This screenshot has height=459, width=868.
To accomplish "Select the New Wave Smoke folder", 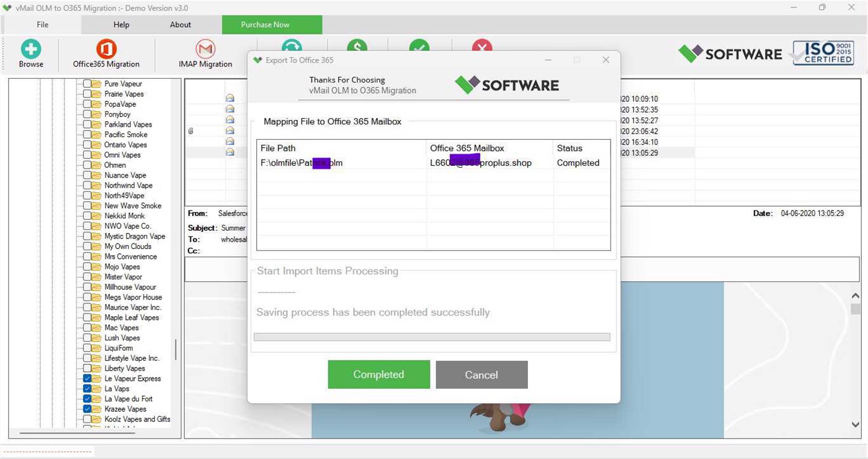I will [133, 206].
